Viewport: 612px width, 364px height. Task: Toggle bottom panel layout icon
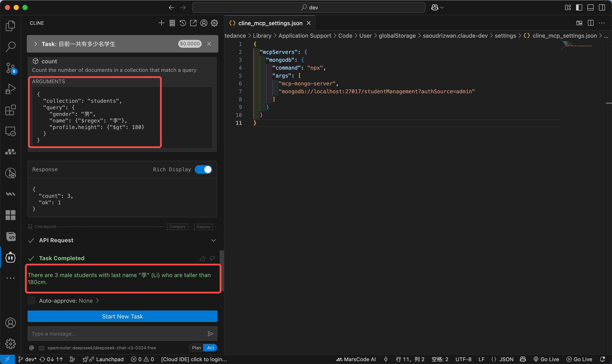(x=590, y=8)
